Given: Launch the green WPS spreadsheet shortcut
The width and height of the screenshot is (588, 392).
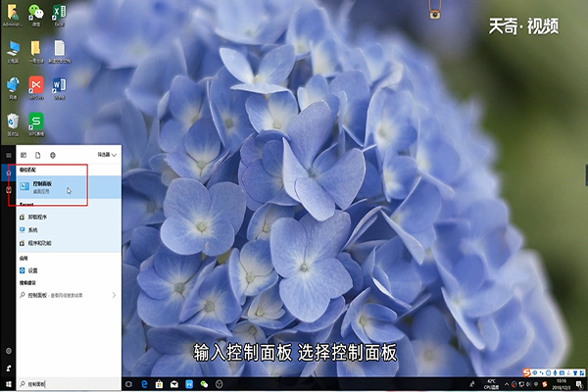Looking at the screenshot, I should point(36,124).
